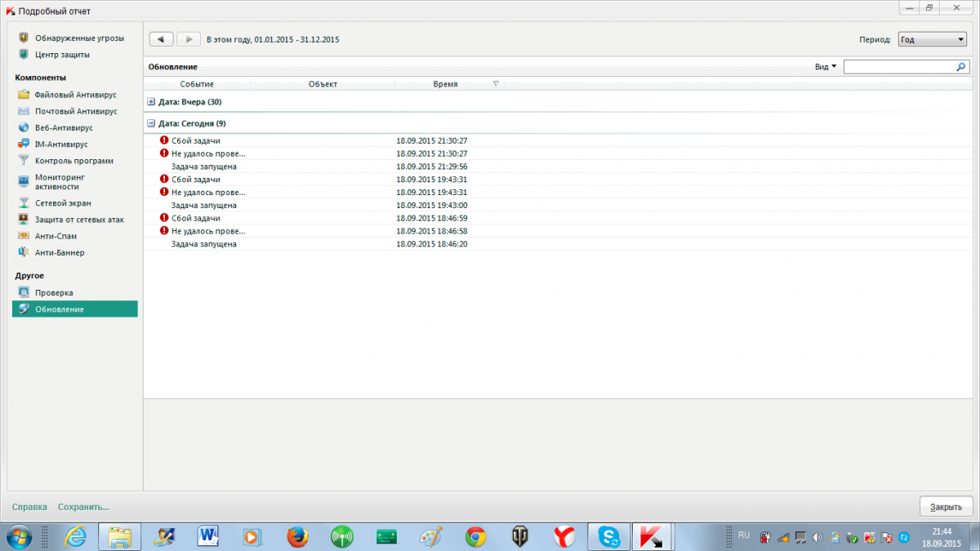The image size is (980, 551).
Task: Open Windows Explorer from taskbar
Action: 120,536
